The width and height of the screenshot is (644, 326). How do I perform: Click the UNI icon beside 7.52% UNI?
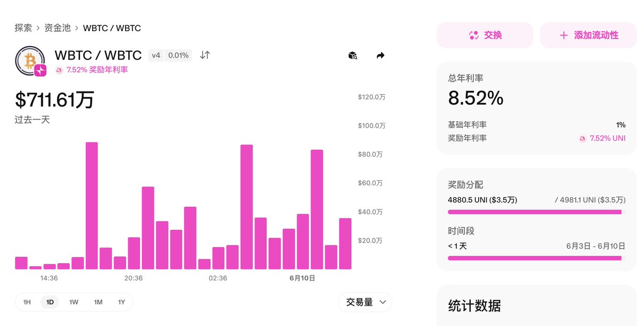[x=583, y=139]
